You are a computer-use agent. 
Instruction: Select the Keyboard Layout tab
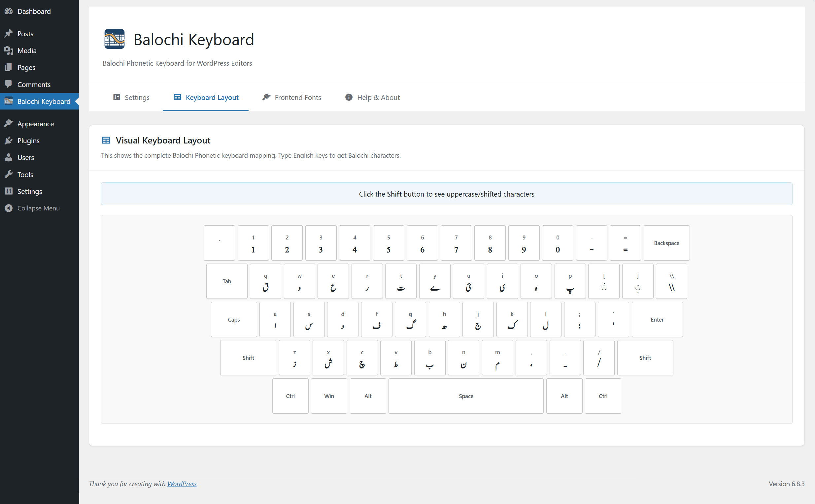(206, 97)
